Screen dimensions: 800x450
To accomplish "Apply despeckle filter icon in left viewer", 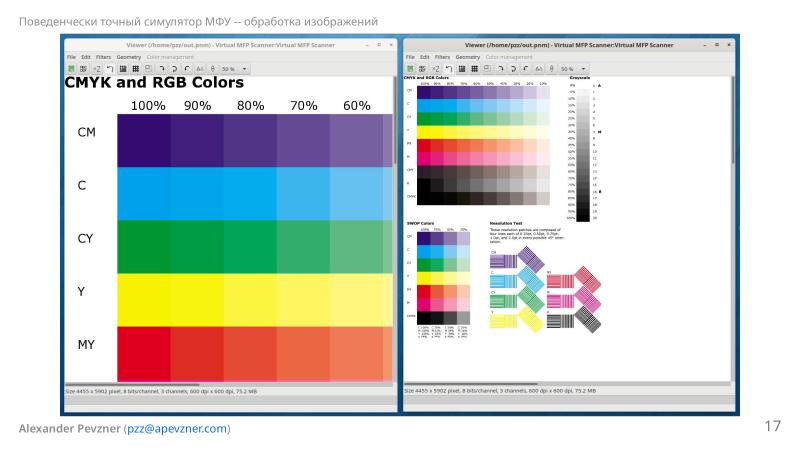I will (x=123, y=69).
